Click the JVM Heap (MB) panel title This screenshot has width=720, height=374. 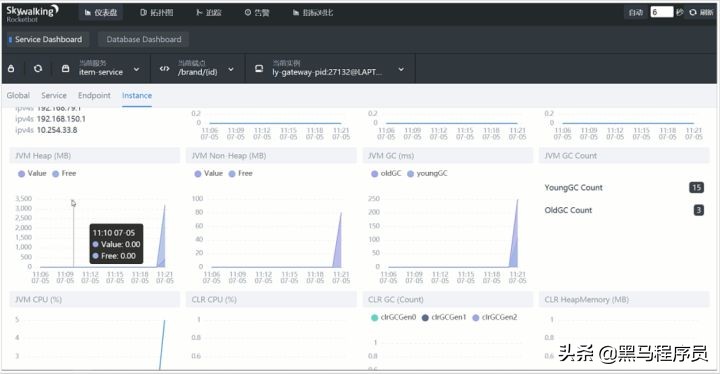tap(43, 156)
